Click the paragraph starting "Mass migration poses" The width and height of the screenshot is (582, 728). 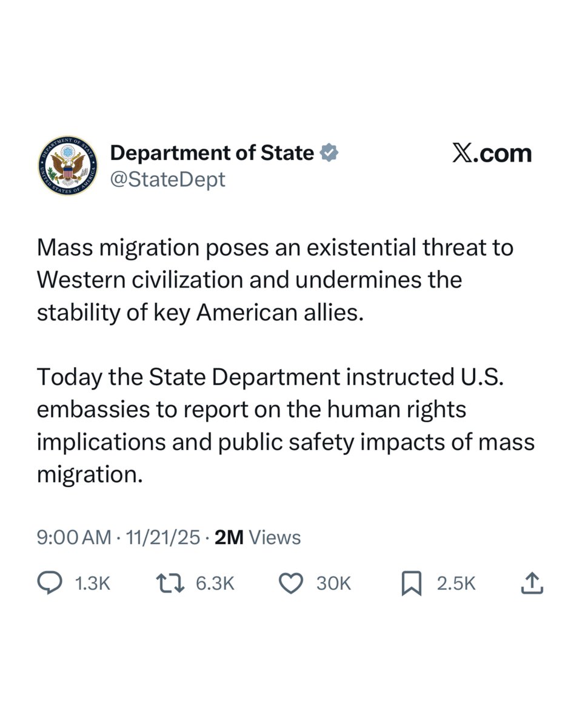tap(274, 280)
